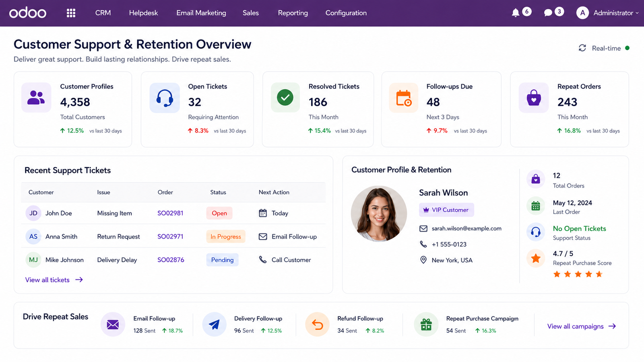Image resolution: width=644 pixels, height=362 pixels.
Task: Open the Configuration menu
Action: click(x=346, y=13)
